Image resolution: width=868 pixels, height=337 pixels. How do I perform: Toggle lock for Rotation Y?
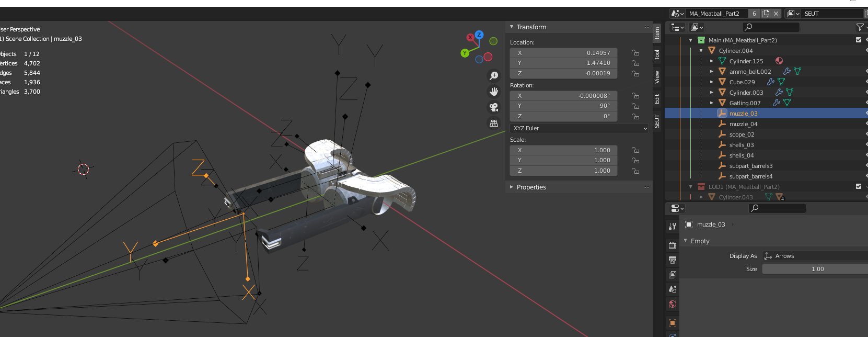pyautogui.click(x=635, y=106)
